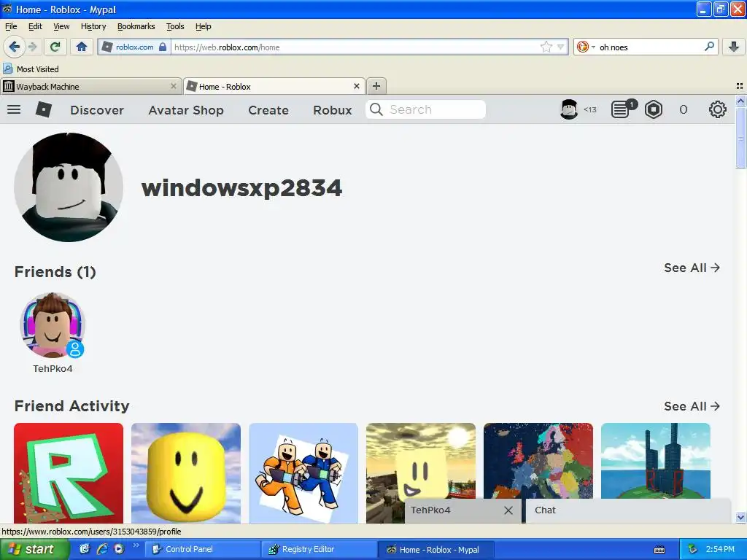Click the Roblox Search input field

pos(425,109)
